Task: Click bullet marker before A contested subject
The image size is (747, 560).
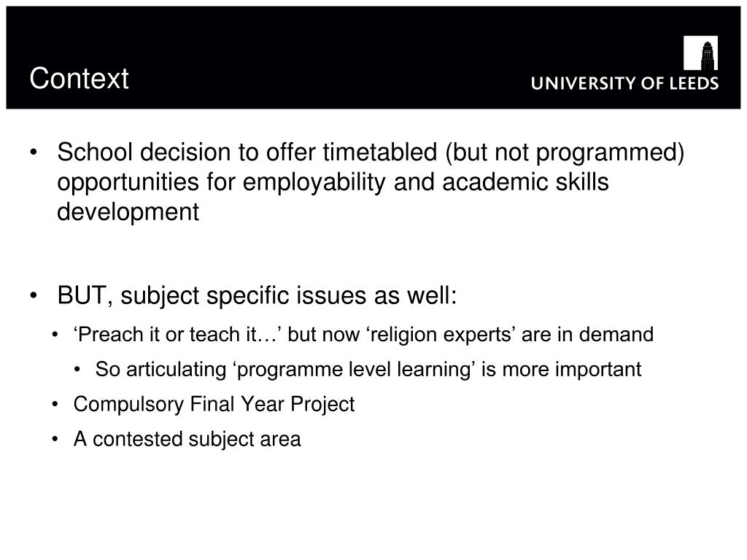Action: 56,440
